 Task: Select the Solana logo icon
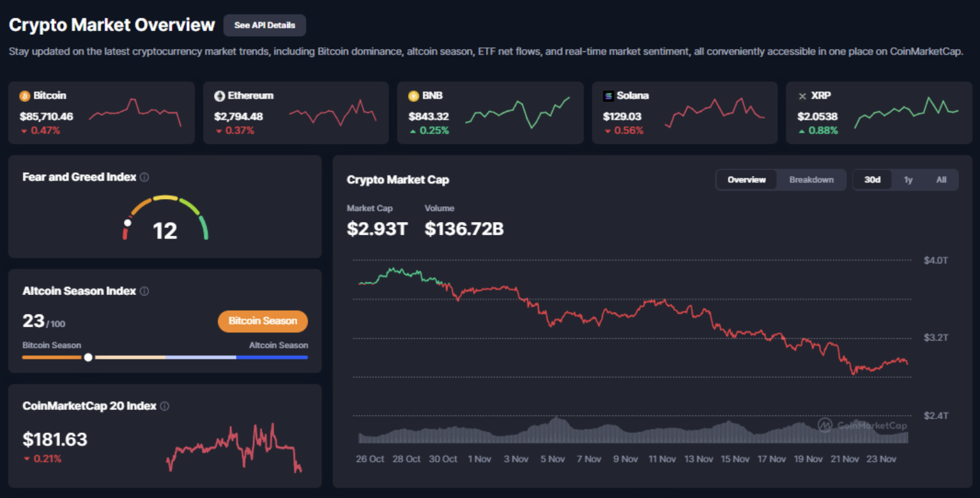pos(608,95)
